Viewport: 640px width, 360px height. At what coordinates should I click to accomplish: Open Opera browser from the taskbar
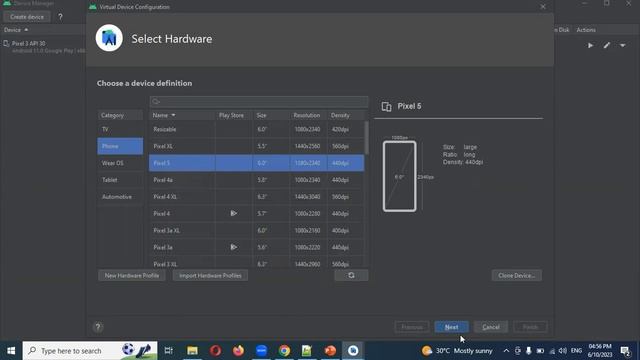point(216,351)
